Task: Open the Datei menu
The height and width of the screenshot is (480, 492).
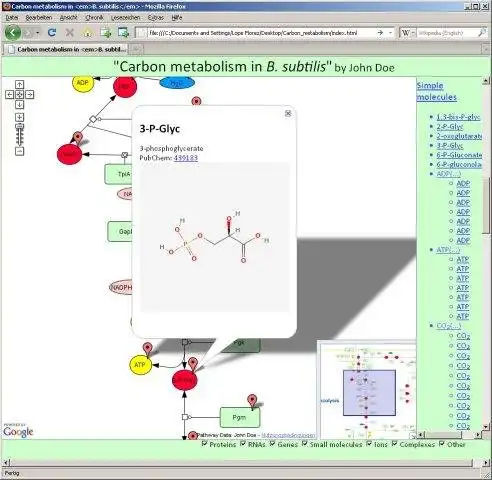Action: click(12, 18)
